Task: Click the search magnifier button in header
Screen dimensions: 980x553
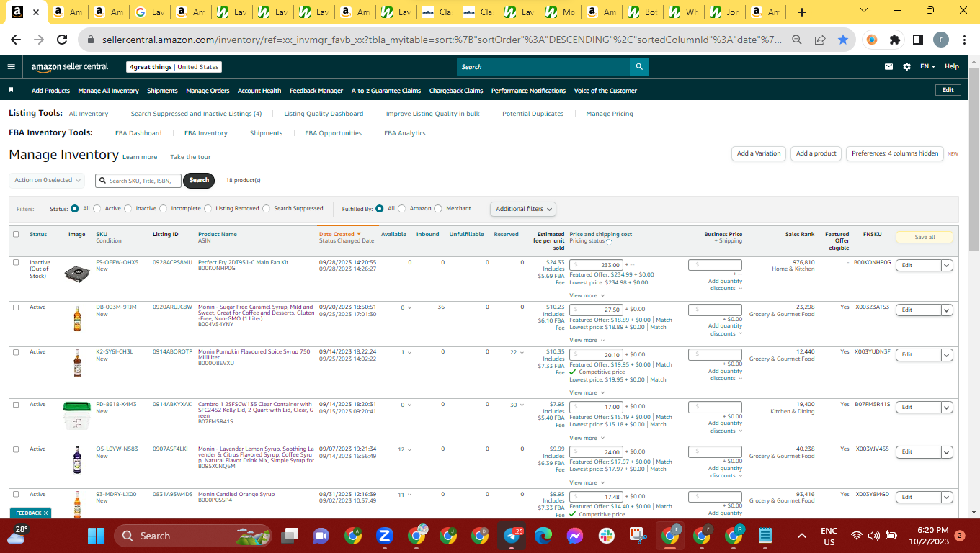Action: 639,66
